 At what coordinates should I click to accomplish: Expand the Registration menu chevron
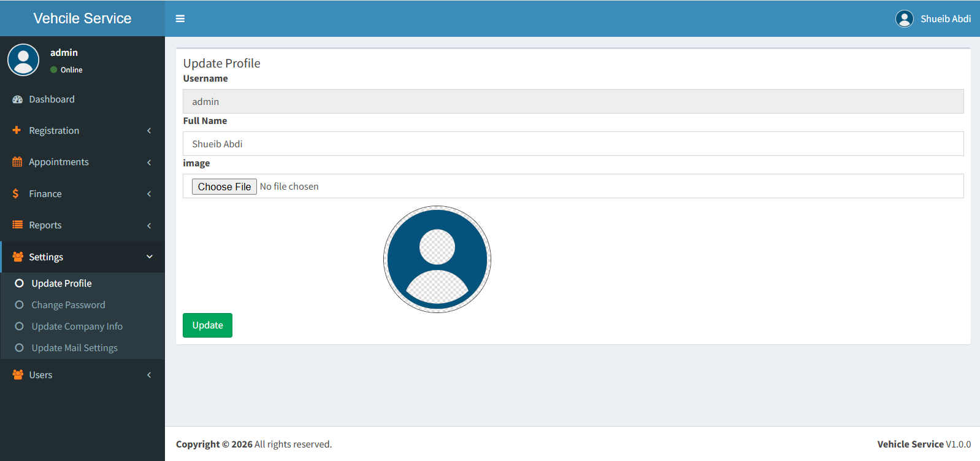(149, 131)
